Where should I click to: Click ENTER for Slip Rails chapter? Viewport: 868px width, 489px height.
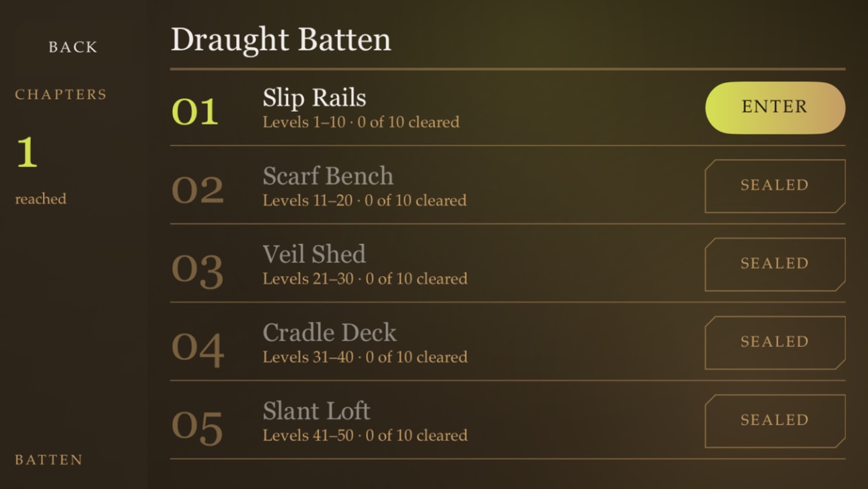pyautogui.click(x=775, y=107)
